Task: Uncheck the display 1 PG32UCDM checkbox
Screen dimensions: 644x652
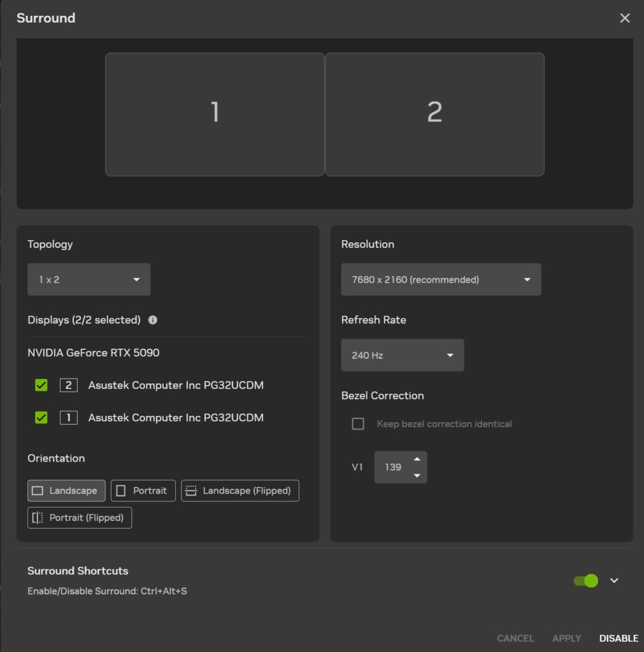Action: (x=41, y=418)
